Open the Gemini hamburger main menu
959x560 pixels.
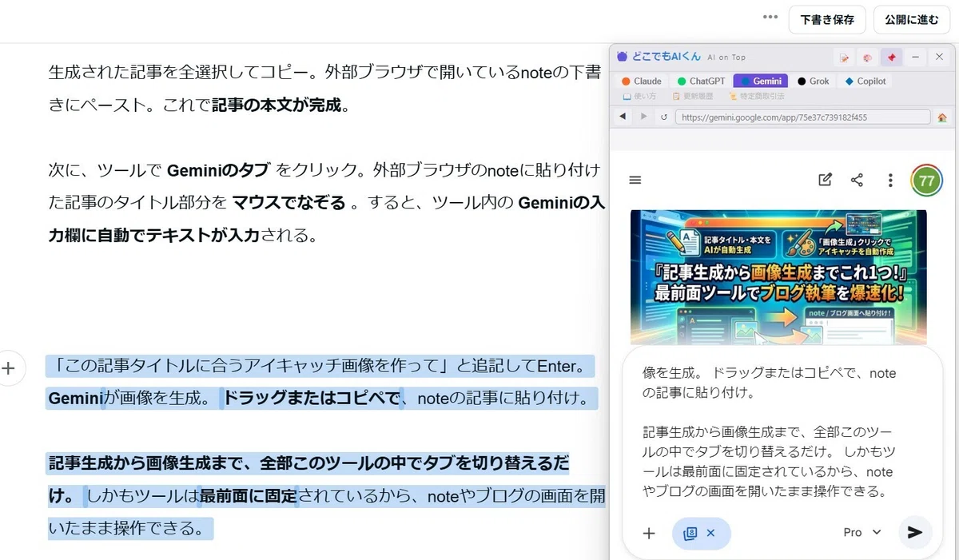click(x=635, y=181)
